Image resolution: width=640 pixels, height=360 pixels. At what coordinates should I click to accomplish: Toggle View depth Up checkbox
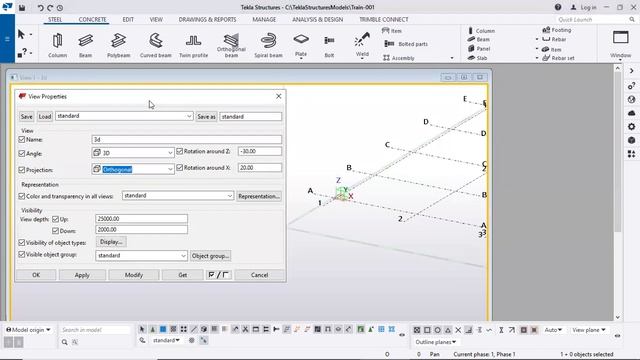(56, 219)
